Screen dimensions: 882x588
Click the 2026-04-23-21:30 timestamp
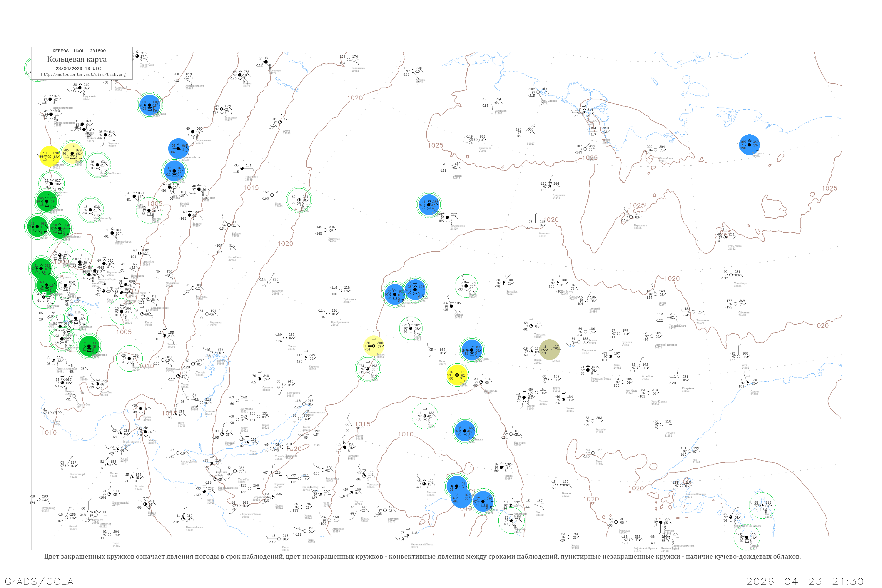tap(805, 581)
